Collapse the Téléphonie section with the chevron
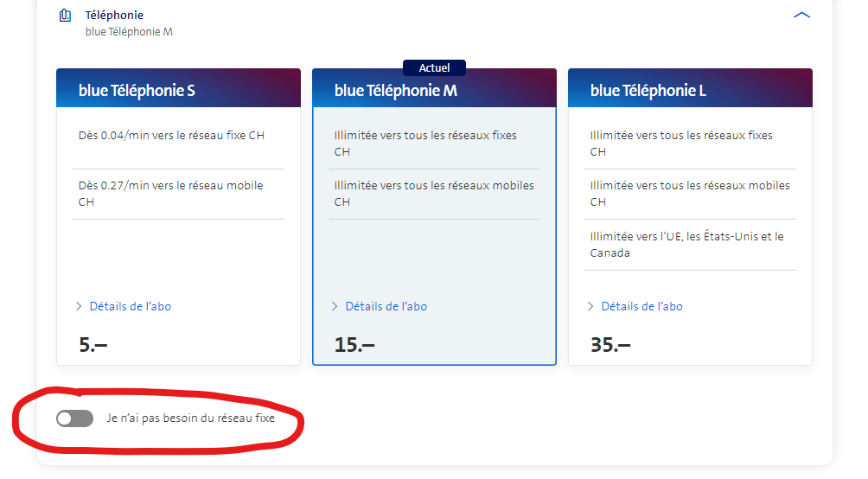Screen dimensions: 868x479 pyautogui.click(x=801, y=16)
